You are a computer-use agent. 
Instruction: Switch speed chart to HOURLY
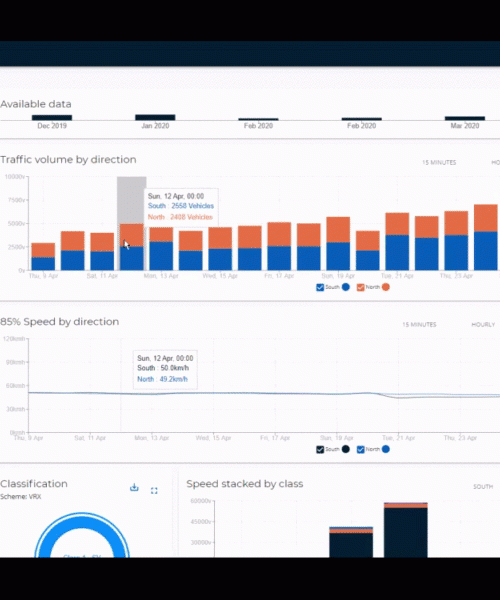click(483, 324)
